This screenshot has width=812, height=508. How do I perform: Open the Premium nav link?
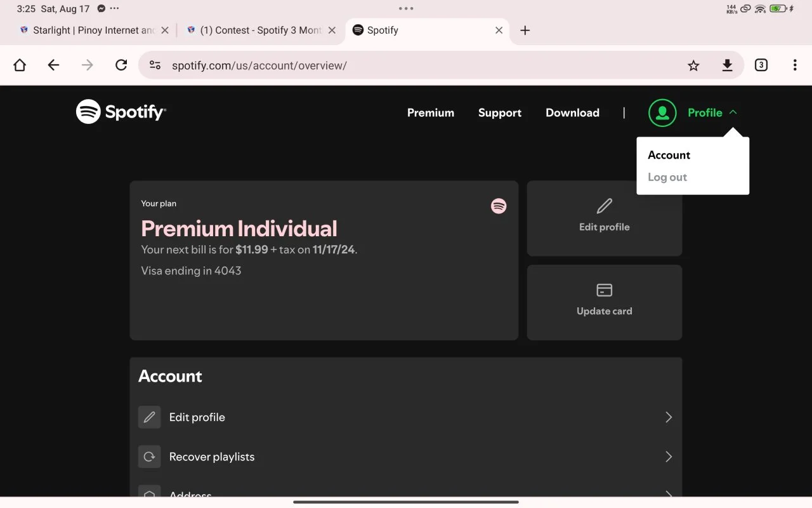tap(431, 112)
